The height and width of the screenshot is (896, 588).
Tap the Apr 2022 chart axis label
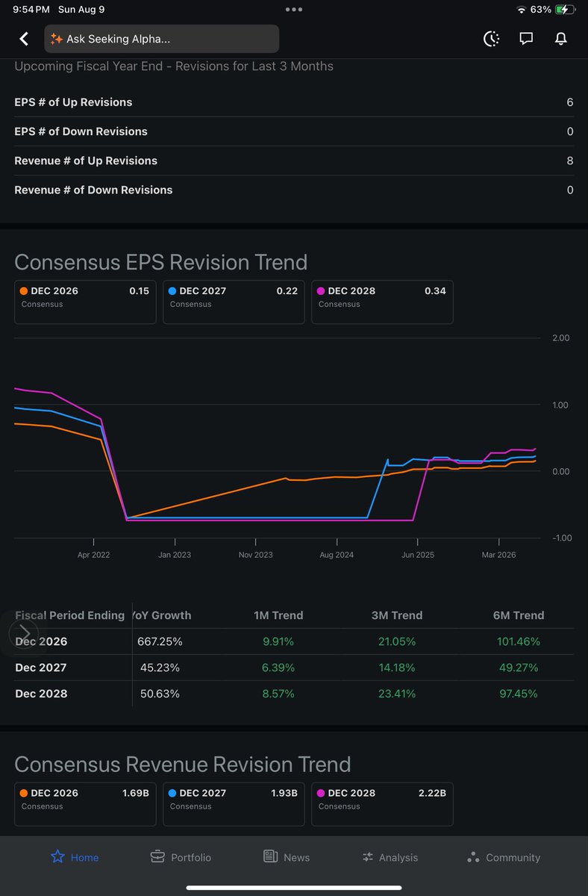click(x=93, y=555)
